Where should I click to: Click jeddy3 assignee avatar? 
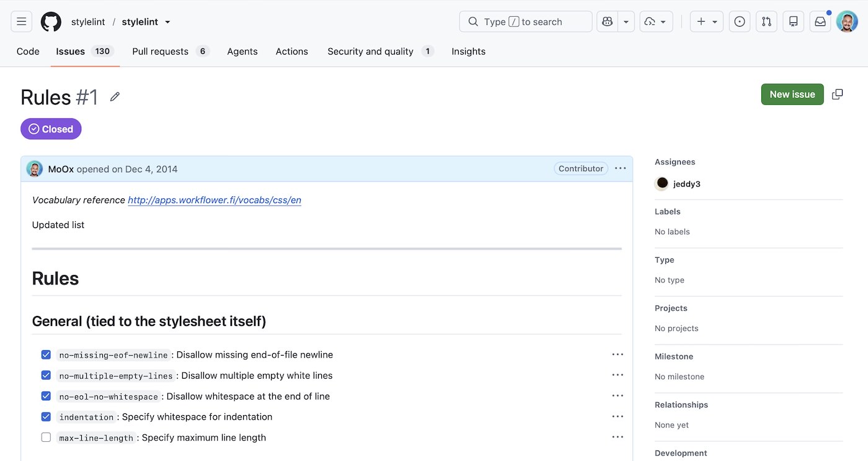point(662,183)
